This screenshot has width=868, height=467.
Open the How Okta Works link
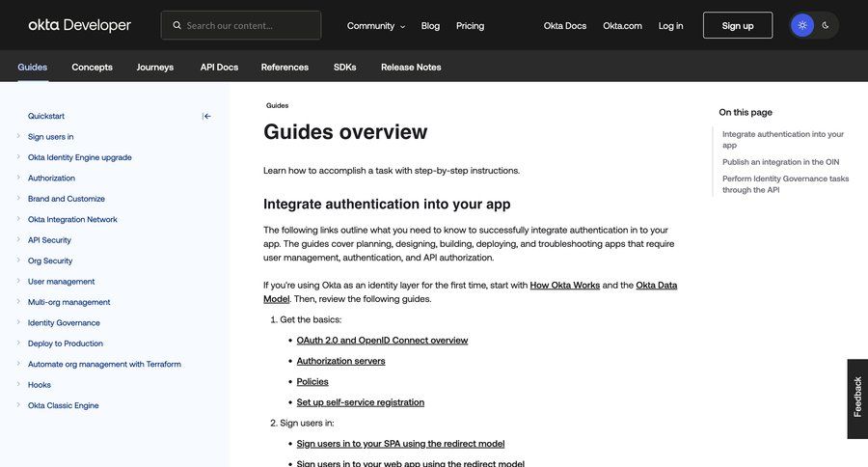(x=564, y=285)
